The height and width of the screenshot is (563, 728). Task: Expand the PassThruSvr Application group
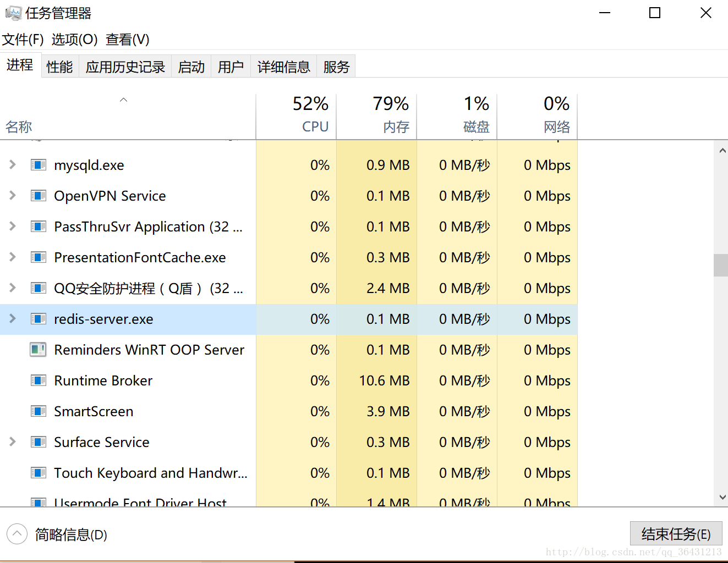pyautogui.click(x=12, y=226)
